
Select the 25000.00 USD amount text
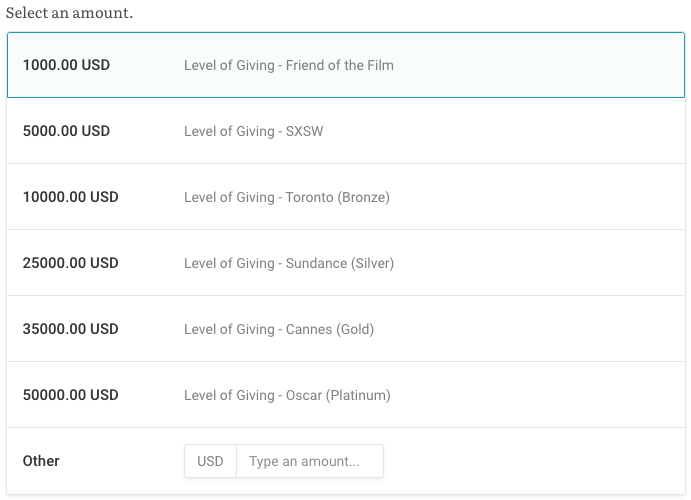pyautogui.click(x=70, y=263)
